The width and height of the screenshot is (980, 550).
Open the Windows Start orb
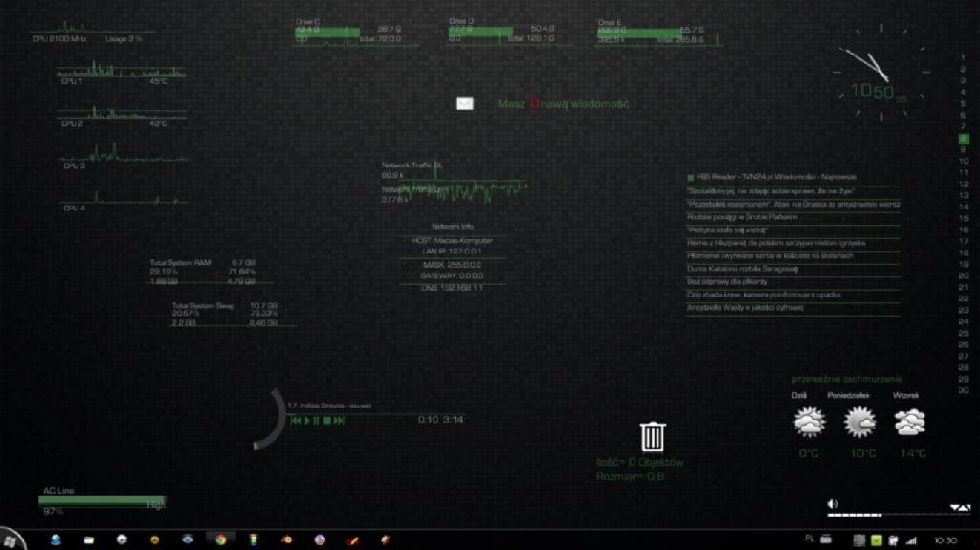(13, 539)
